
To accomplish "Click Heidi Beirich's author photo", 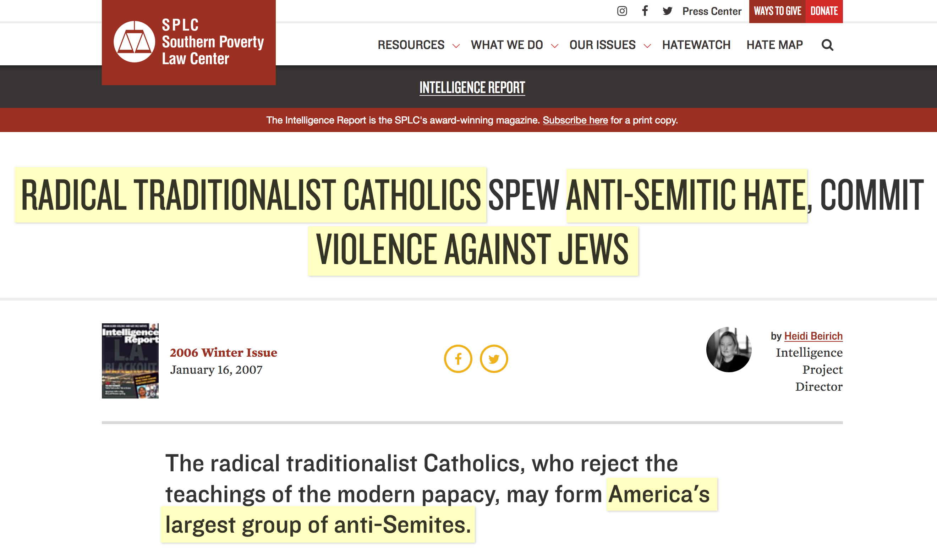I will [729, 350].
